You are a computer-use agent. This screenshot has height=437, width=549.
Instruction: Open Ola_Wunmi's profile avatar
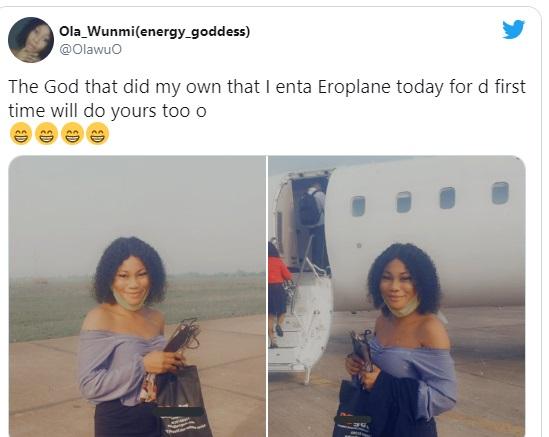point(31,40)
